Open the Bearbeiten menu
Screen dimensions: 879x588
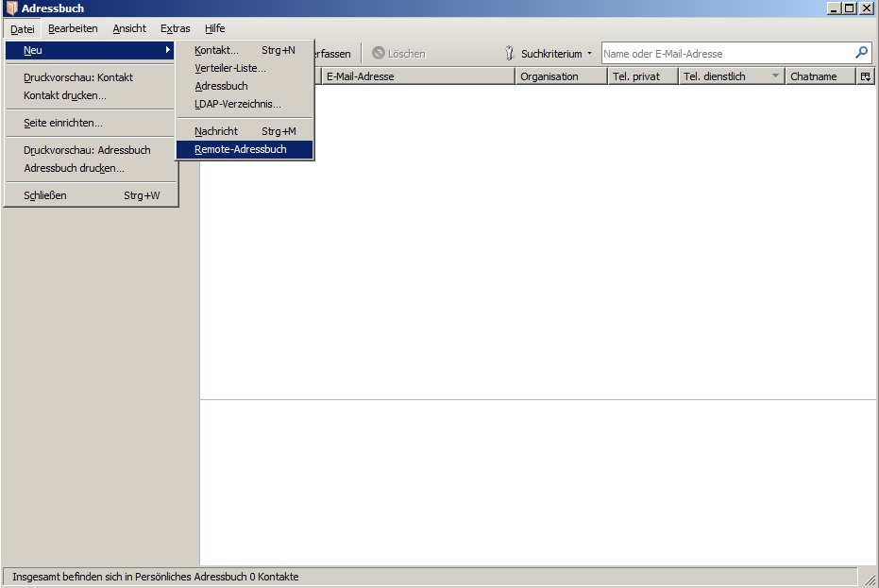click(x=73, y=28)
